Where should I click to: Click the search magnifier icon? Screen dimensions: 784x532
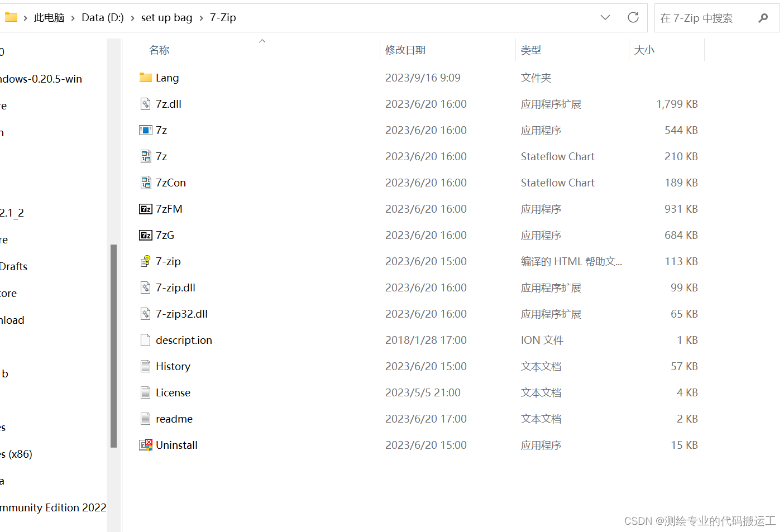click(763, 18)
